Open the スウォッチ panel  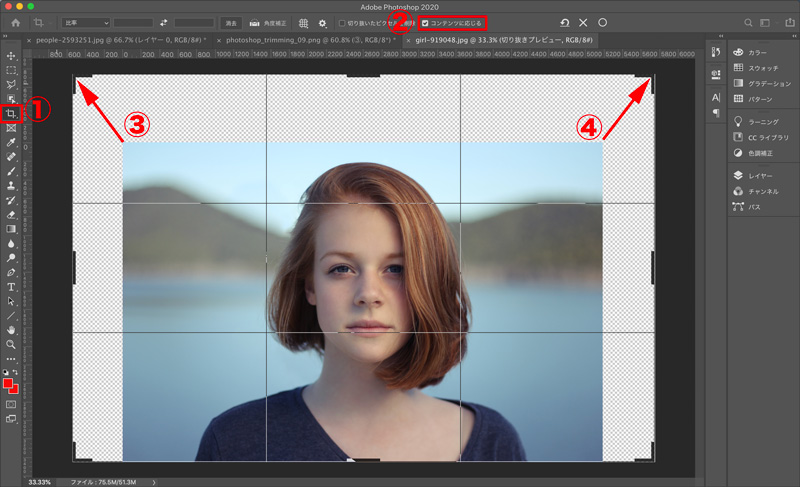(x=756, y=68)
